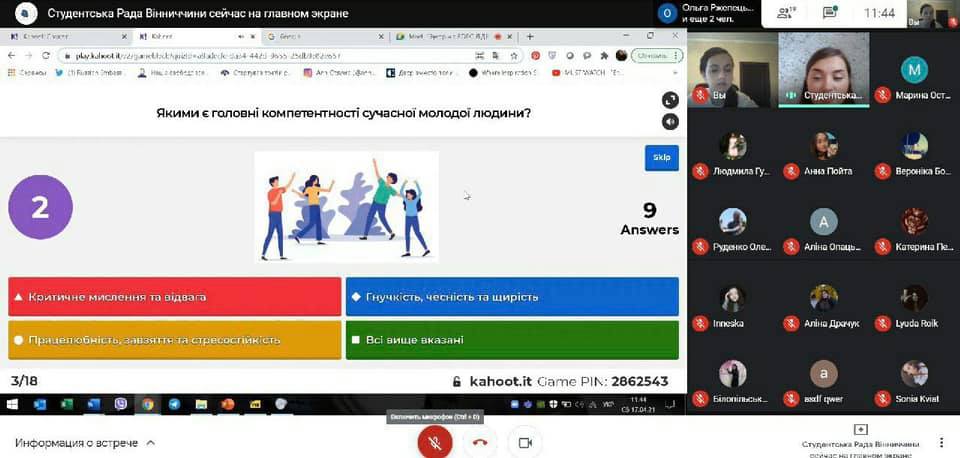Open Telegram from the taskbar
The width and height of the screenshot is (960, 458).
point(174,404)
